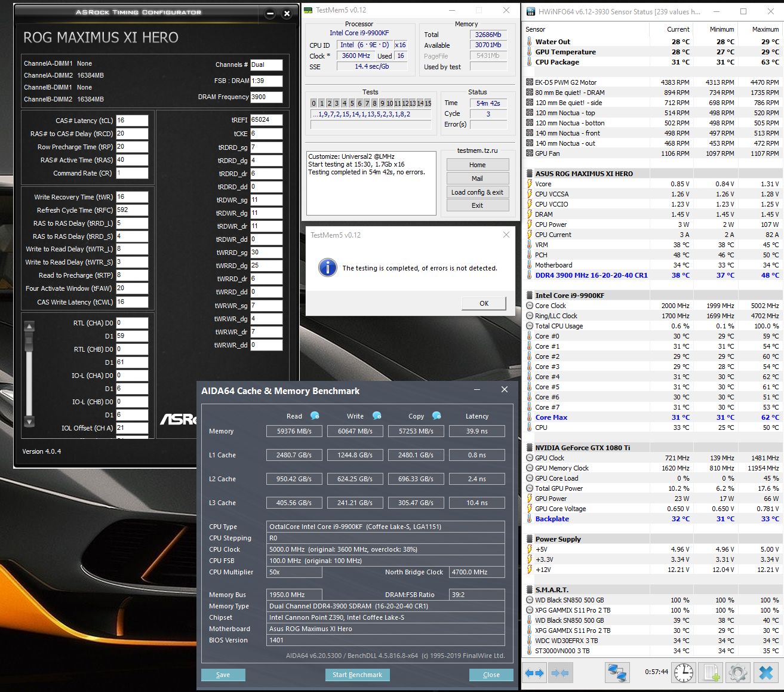784x692 pixels.
Task: Click the Memory Latency value '39.9 ns'
Action: pyautogui.click(x=477, y=431)
